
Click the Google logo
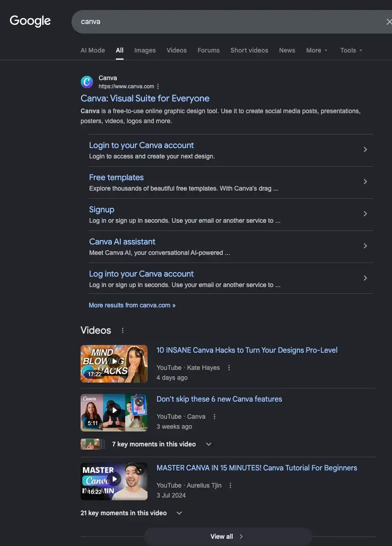point(30,21)
